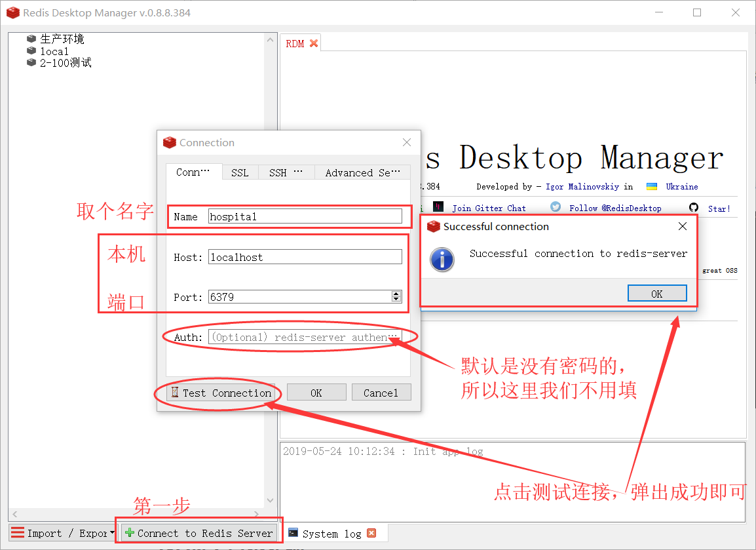Screen dimensions: 756x550
Task: Click the Test Connection button
Action: point(221,393)
